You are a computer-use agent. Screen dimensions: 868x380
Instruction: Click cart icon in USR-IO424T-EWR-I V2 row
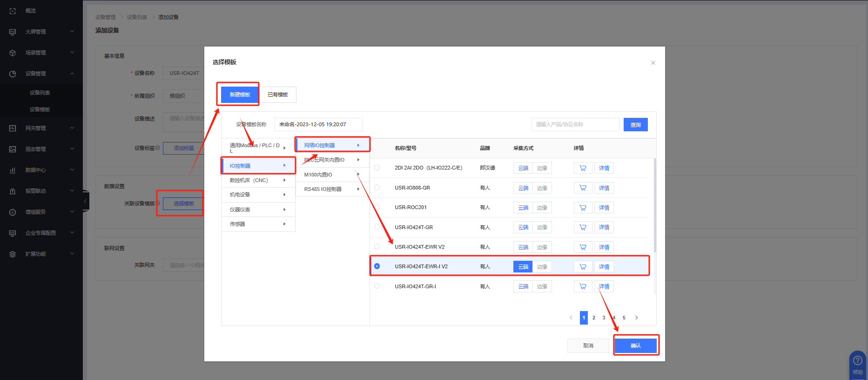(x=583, y=267)
